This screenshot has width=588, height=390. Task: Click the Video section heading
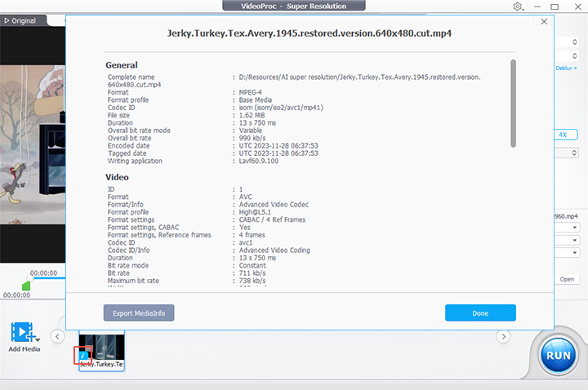coord(117,177)
